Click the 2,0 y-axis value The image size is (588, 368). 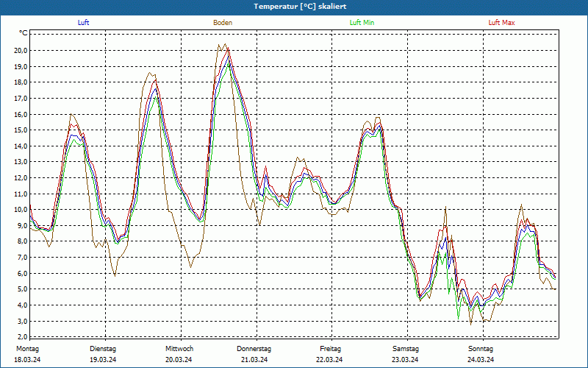pos(22,336)
